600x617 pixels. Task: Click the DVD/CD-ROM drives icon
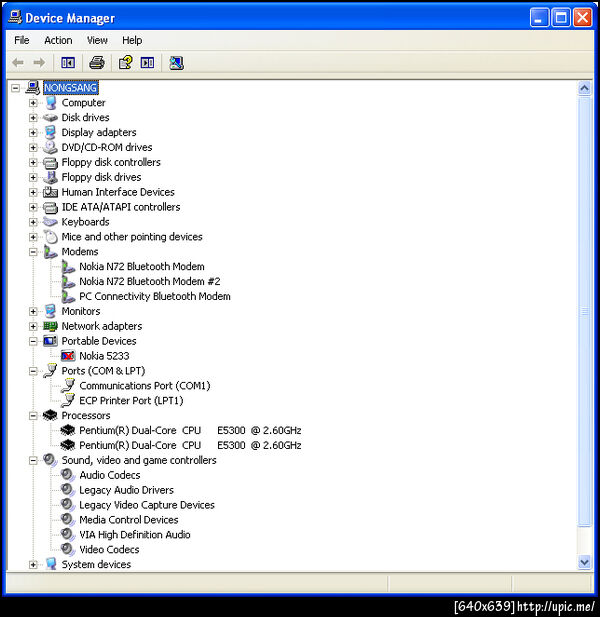pyautogui.click(x=50, y=147)
